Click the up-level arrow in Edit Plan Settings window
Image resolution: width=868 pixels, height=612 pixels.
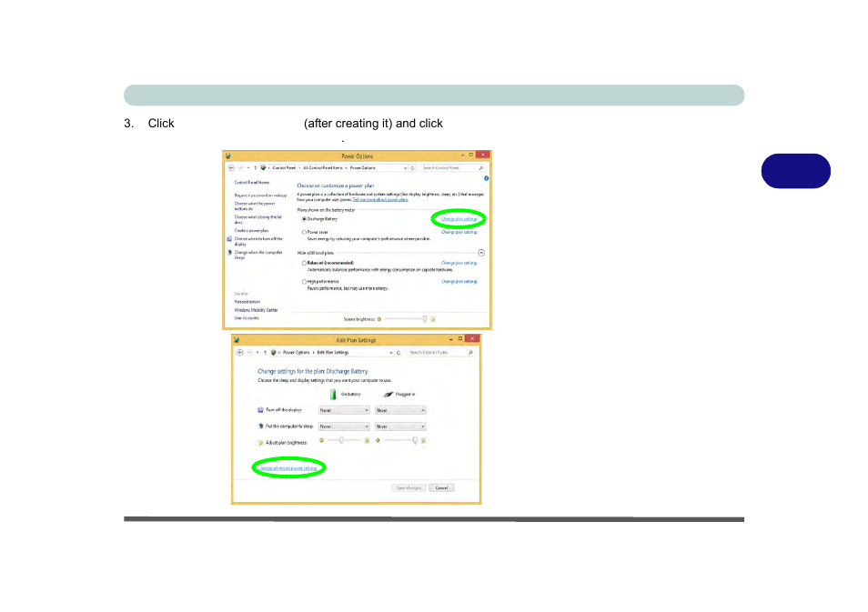click(x=265, y=353)
